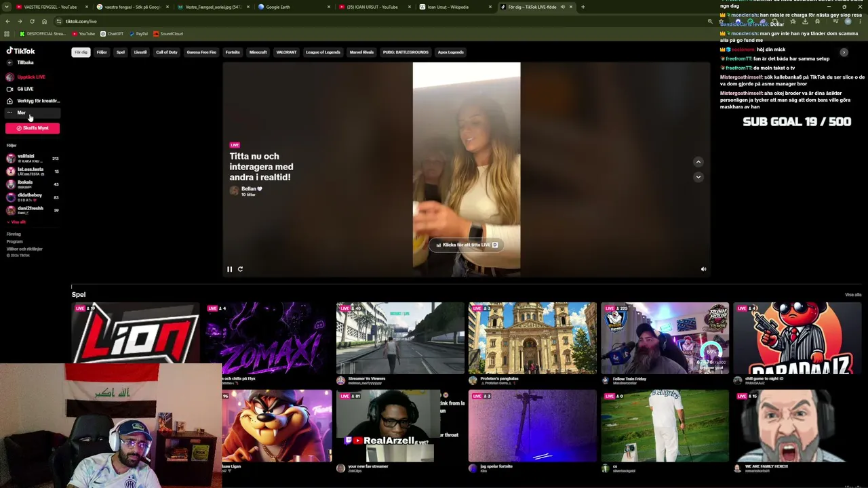Switch to the VAESTRE FENGSEL YouTube tab
This screenshot has height=488, width=868.
point(53,7)
